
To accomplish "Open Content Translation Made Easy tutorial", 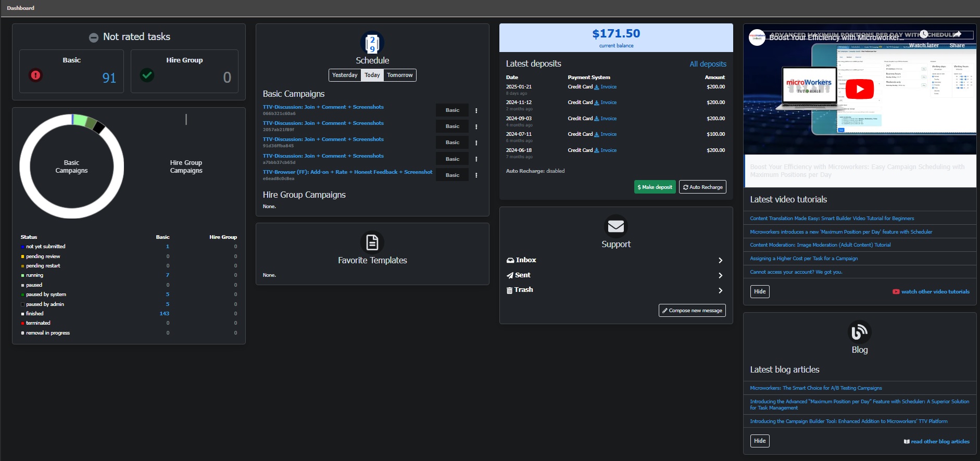I will tap(832, 219).
